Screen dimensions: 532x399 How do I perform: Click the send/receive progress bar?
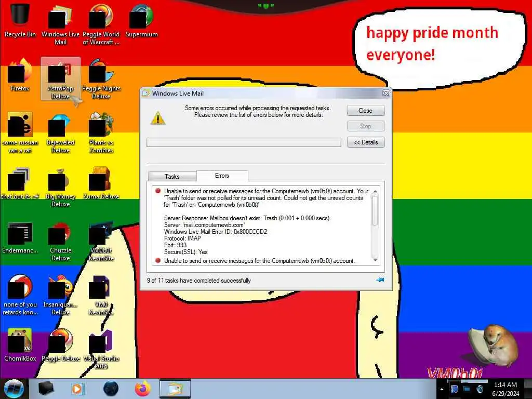click(x=244, y=142)
